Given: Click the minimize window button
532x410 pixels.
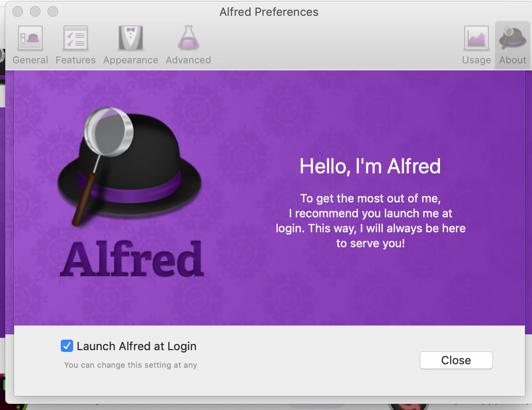Looking at the screenshot, I should pyautogui.click(x=35, y=11).
